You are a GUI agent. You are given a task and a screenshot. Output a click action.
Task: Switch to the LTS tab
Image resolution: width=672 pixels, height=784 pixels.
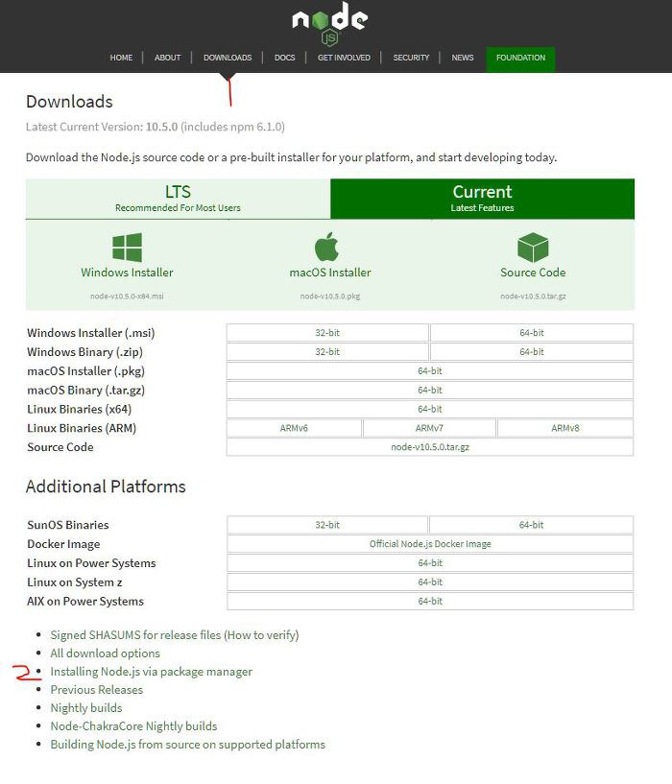178,199
